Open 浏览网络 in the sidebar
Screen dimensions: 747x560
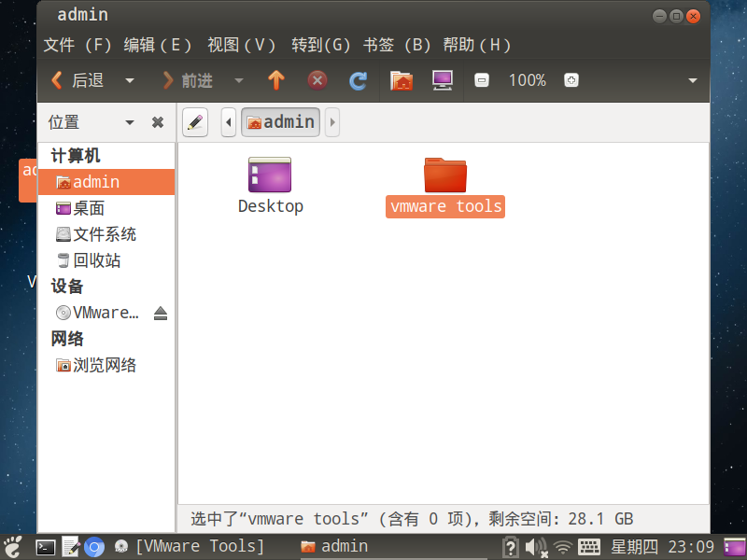[x=106, y=365]
